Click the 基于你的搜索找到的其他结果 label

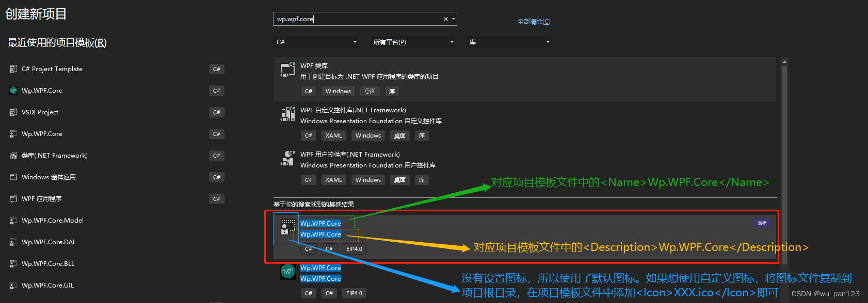click(x=314, y=205)
